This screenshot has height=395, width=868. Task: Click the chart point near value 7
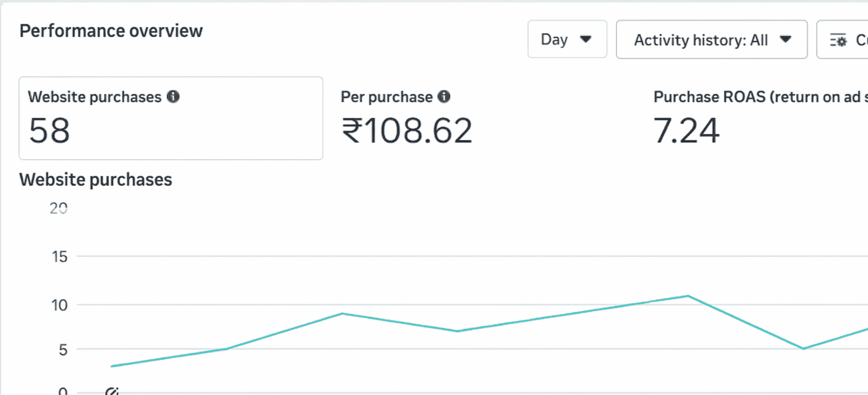coord(457,331)
